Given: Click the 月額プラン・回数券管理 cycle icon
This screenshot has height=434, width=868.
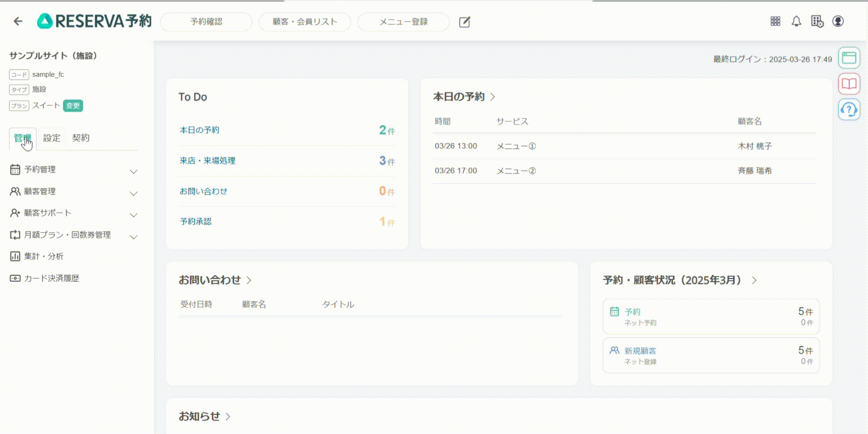Looking at the screenshot, I should (15, 235).
